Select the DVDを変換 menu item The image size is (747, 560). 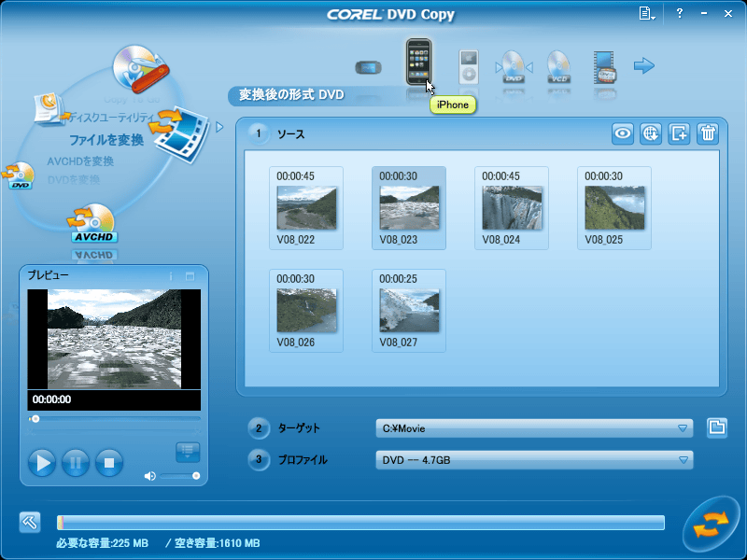[x=74, y=180]
